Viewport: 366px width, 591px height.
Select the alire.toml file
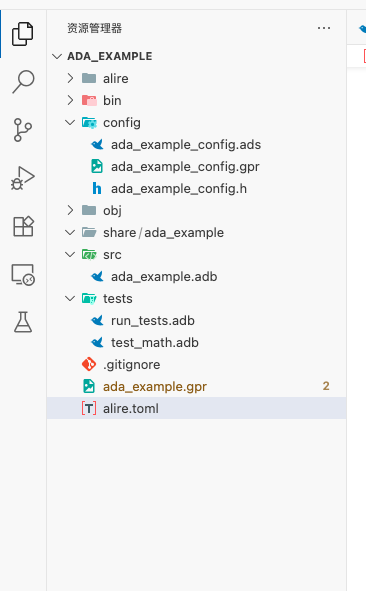196,408
